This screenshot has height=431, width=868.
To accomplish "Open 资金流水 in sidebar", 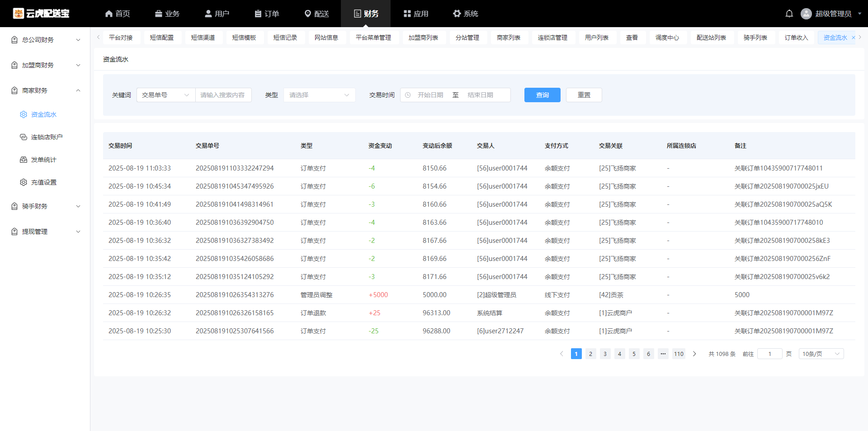I will pos(44,114).
